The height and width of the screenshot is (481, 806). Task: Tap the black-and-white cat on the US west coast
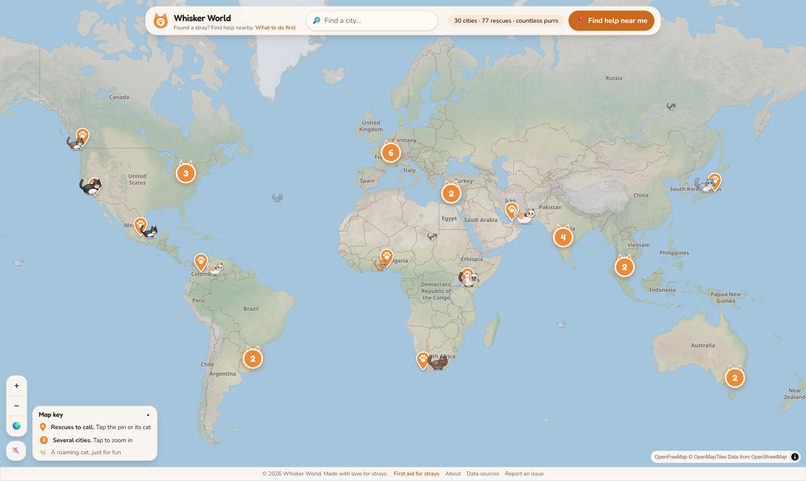tap(89, 187)
